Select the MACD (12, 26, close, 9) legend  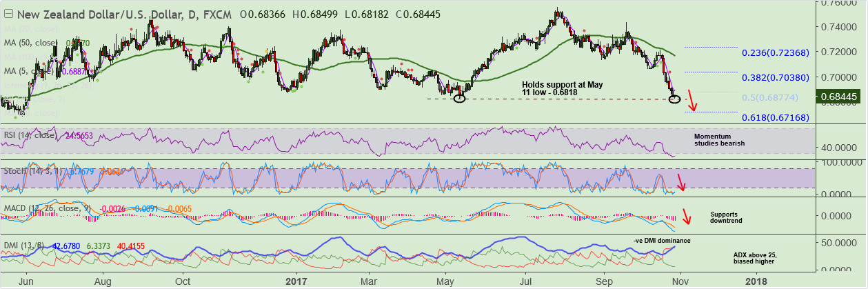pyautogui.click(x=48, y=207)
